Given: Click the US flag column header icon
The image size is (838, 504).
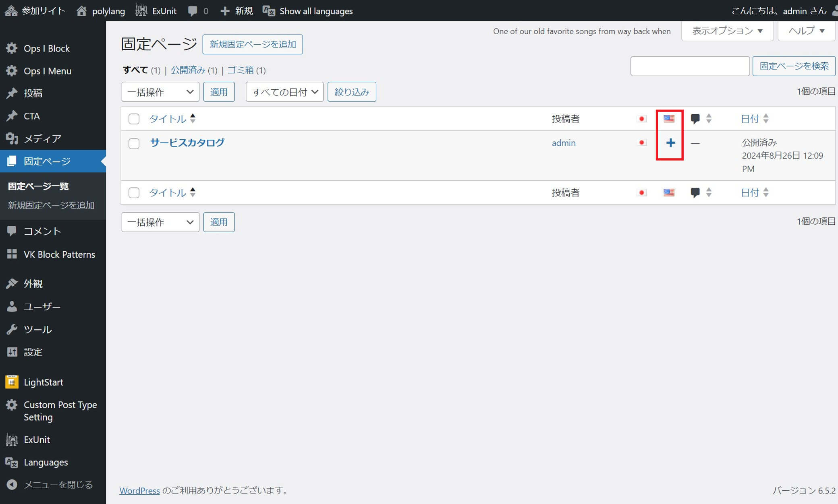Looking at the screenshot, I should (x=669, y=118).
